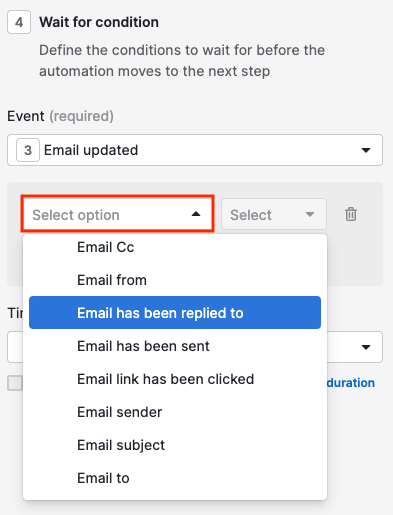Select Email has been replied to
Image resolution: width=393 pixels, height=515 pixels.
click(175, 313)
